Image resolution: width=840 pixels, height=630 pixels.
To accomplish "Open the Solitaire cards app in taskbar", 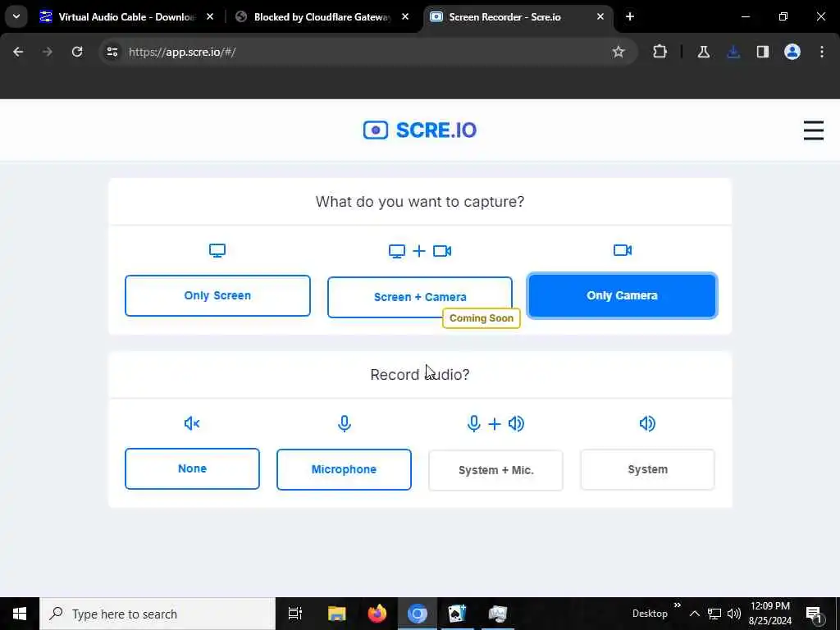I will pos(457,614).
